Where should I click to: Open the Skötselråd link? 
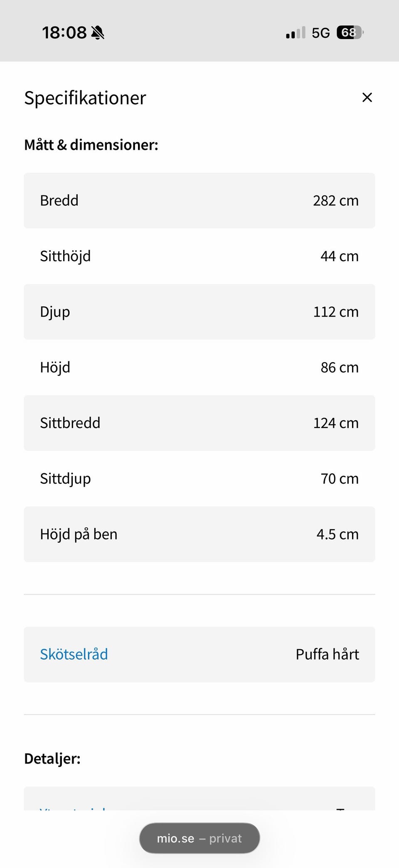click(74, 654)
